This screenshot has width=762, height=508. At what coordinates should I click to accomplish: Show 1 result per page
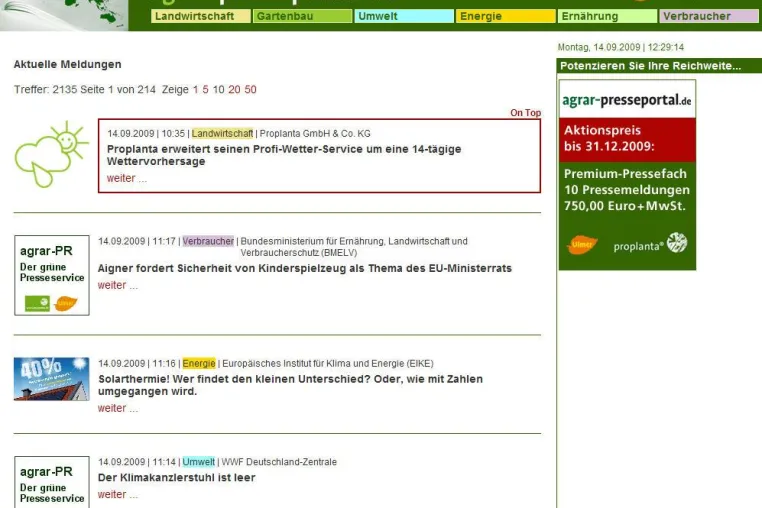coord(195,89)
